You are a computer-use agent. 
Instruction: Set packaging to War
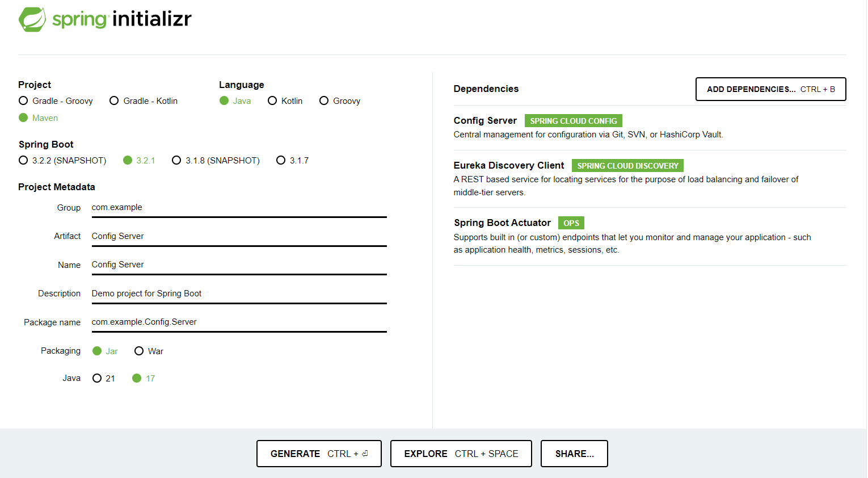(x=139, y=351)
